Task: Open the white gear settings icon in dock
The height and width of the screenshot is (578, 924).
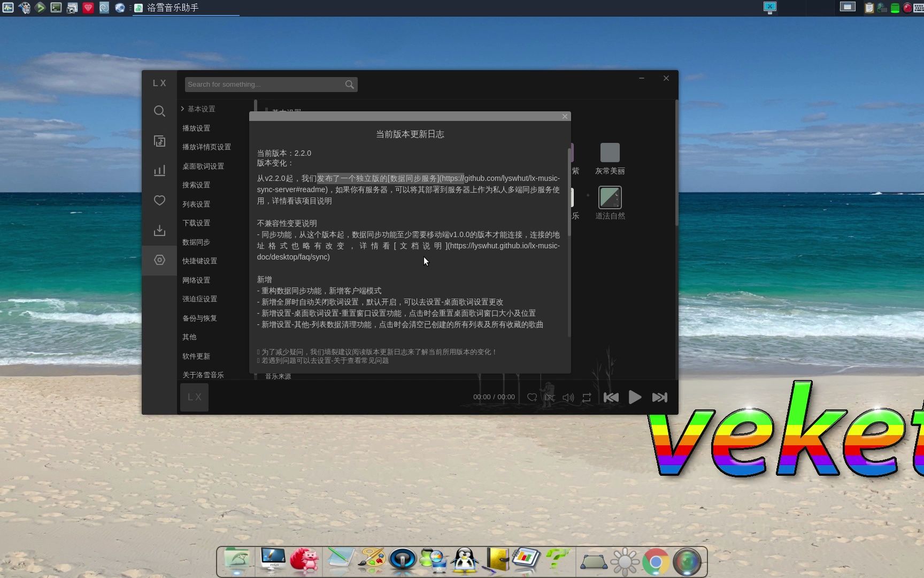Action: pyautogui.click(x=625, y=562)
